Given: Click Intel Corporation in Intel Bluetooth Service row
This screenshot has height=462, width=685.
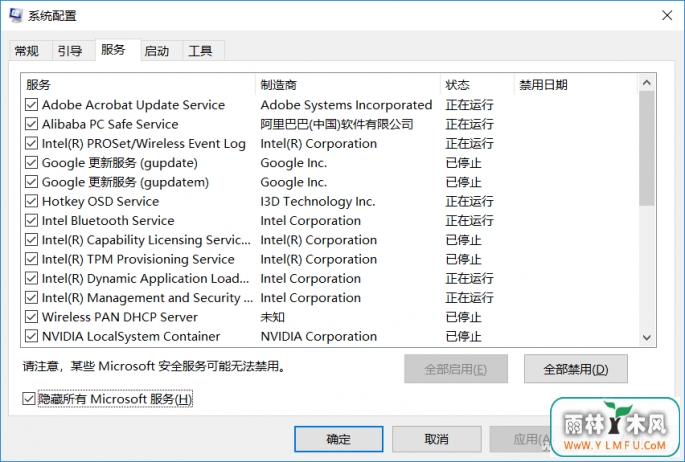Looking at the screenshot, I should (x=311, y=221).
